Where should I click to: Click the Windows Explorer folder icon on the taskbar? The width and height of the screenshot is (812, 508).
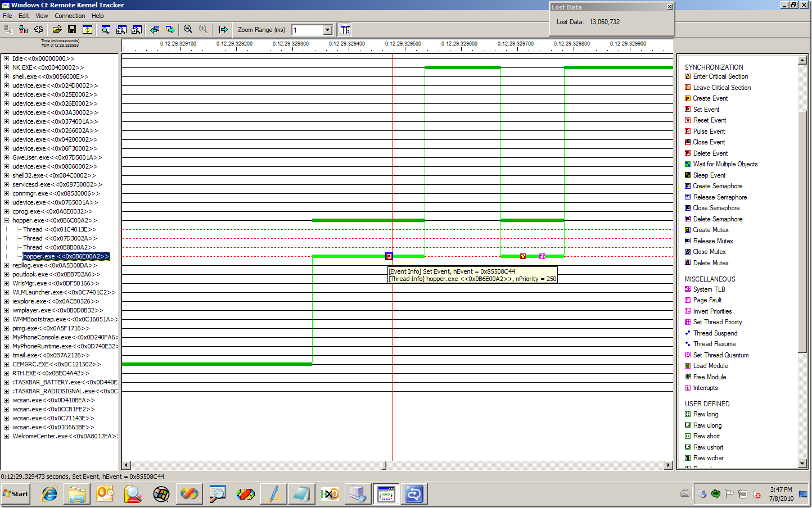[x=77, y=495]
